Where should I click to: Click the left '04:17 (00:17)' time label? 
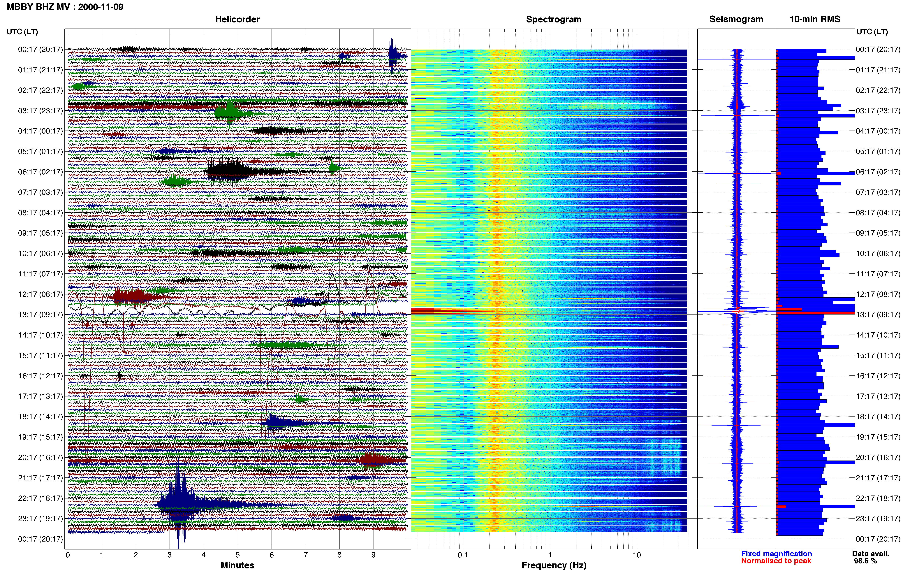[41, 131]
